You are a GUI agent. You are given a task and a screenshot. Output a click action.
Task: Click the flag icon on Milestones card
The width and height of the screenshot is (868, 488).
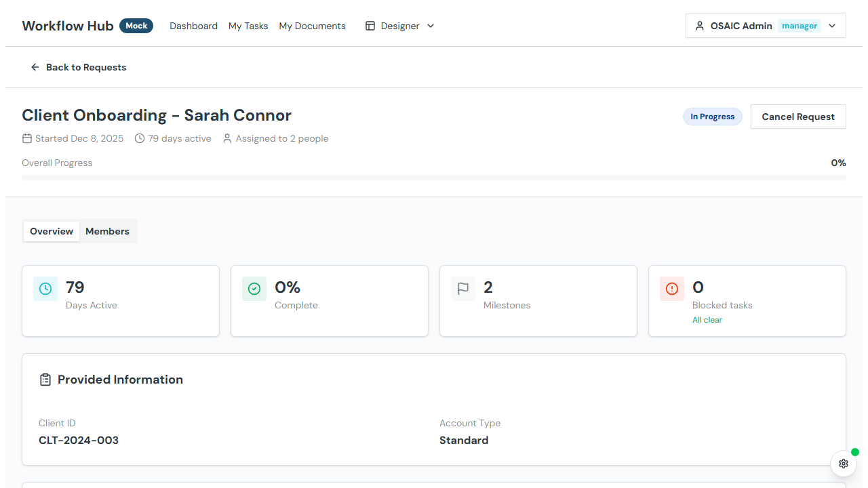click(462, 288)
